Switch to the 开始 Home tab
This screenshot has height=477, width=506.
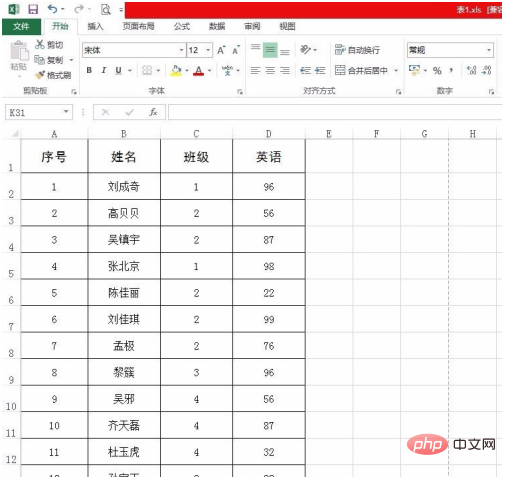coord(60,27)
